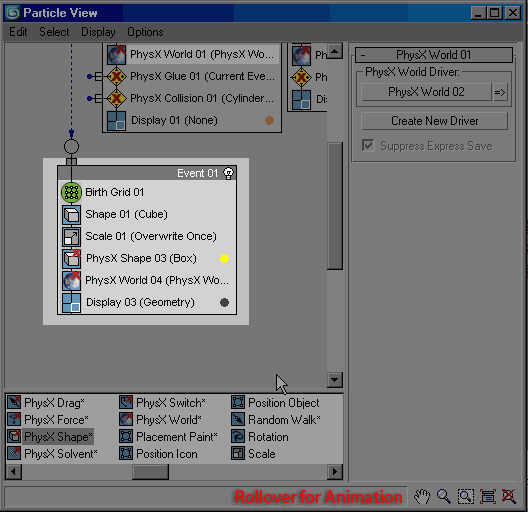Image resolution: width=528 pixels, height=512 pixels.
Task: Open the Edit menu
Action: [18, 32]
